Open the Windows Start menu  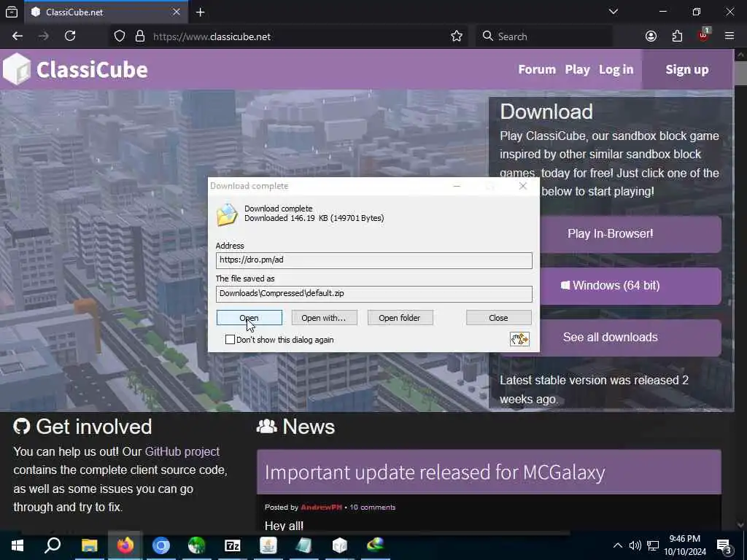point(18,545)
